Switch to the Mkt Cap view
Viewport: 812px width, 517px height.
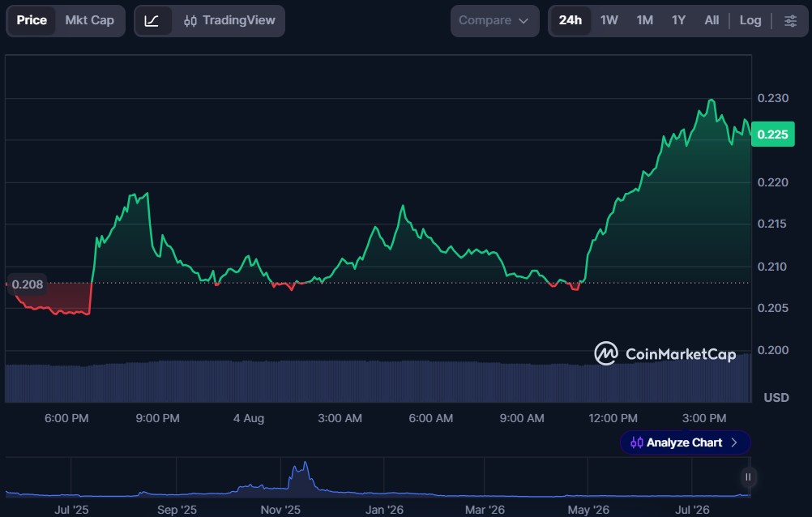coord(90,21)
